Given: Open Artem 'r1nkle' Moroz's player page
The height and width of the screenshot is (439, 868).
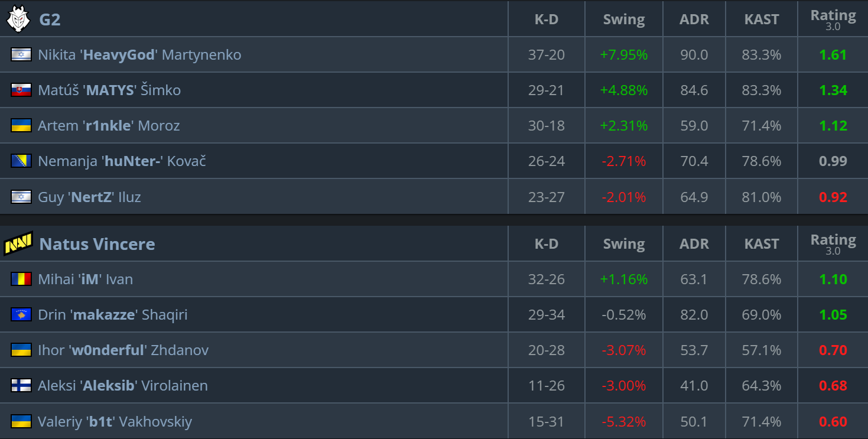Looking at the screenshot, I should pos(109,126).
